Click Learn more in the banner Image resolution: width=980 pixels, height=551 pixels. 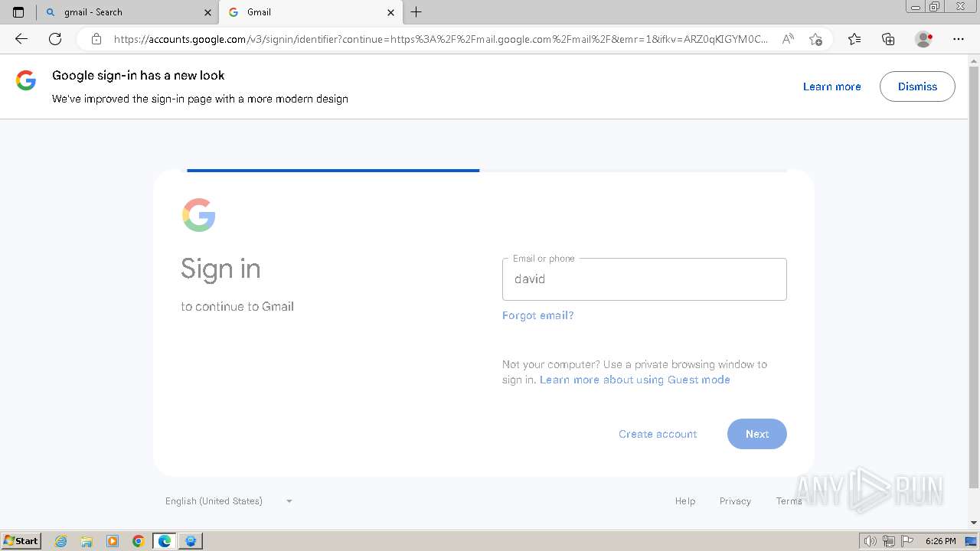point(831,86)
